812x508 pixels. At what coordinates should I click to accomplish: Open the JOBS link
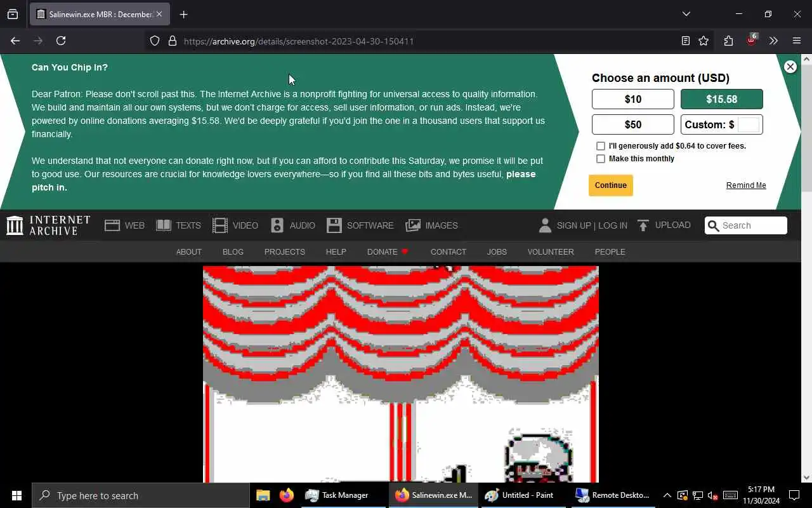point(497,252)
